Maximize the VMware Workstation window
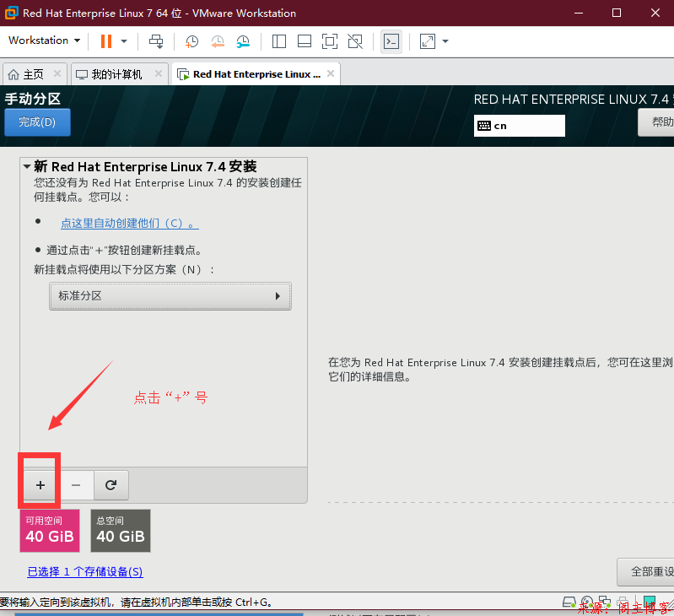674x616 pixels. 617,13
